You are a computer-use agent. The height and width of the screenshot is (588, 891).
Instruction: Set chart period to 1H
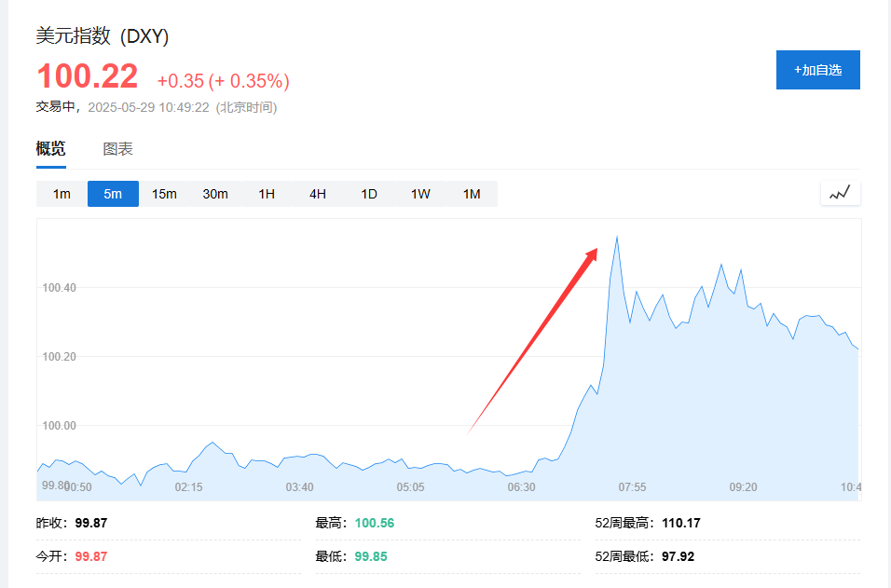[x=267, y=194]
